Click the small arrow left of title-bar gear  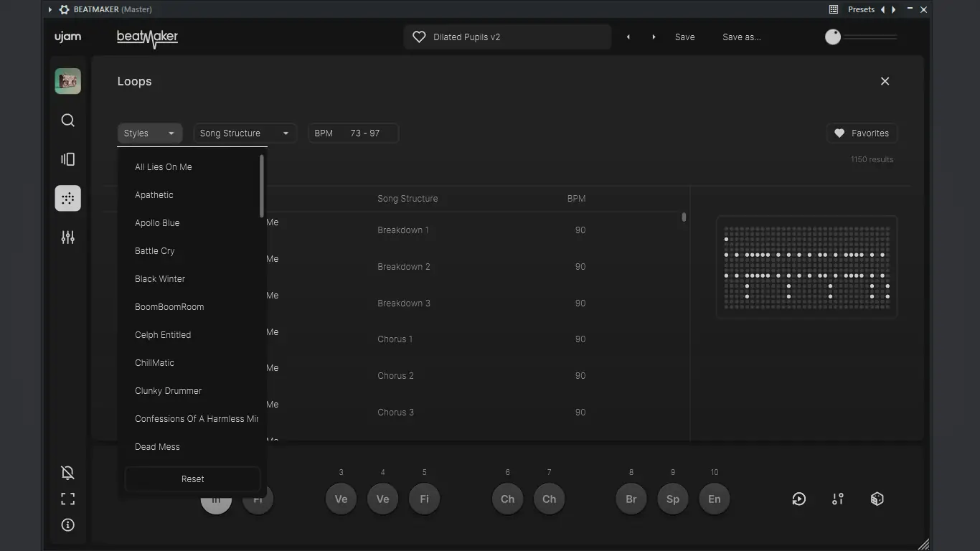click(50, 9)
